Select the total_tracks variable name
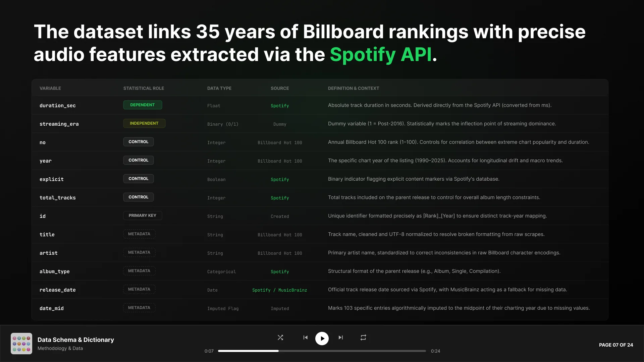644x362 pixels. click(x=58, y=198)
